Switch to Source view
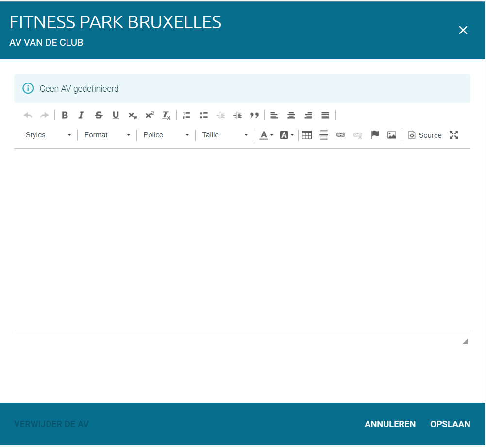Image resolution: width=486 pixels, height=448 pixels. coord(425,135)
